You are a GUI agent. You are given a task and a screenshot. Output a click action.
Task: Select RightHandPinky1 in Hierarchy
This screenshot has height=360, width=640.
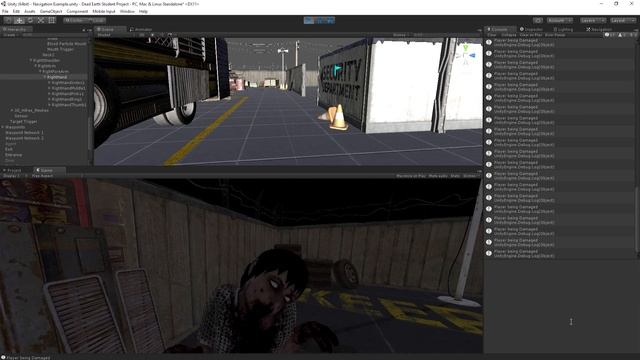point(68,94)
